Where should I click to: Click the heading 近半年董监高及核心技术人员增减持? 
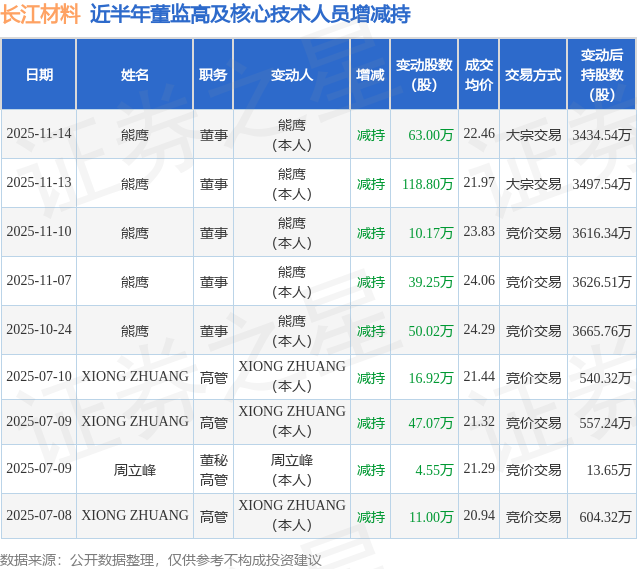[x=250, y=15]
